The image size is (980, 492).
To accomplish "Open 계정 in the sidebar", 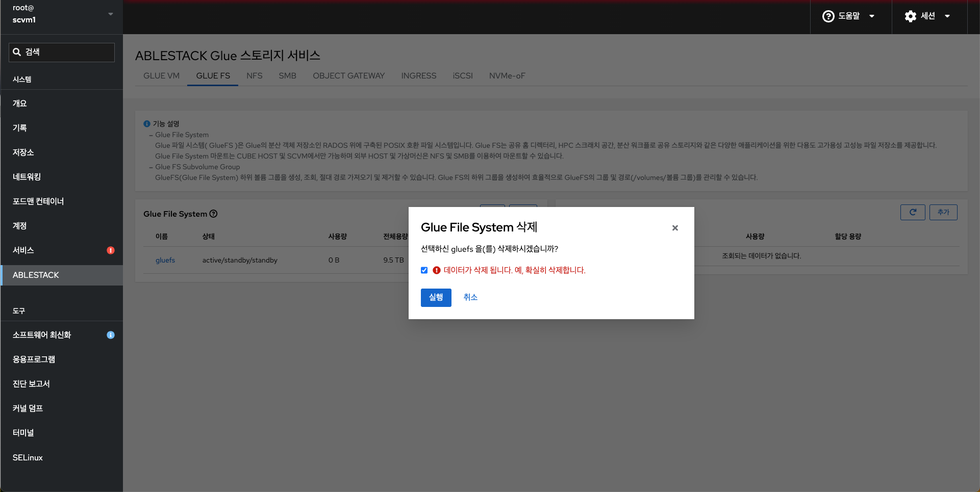I will [x=62, y=226].
